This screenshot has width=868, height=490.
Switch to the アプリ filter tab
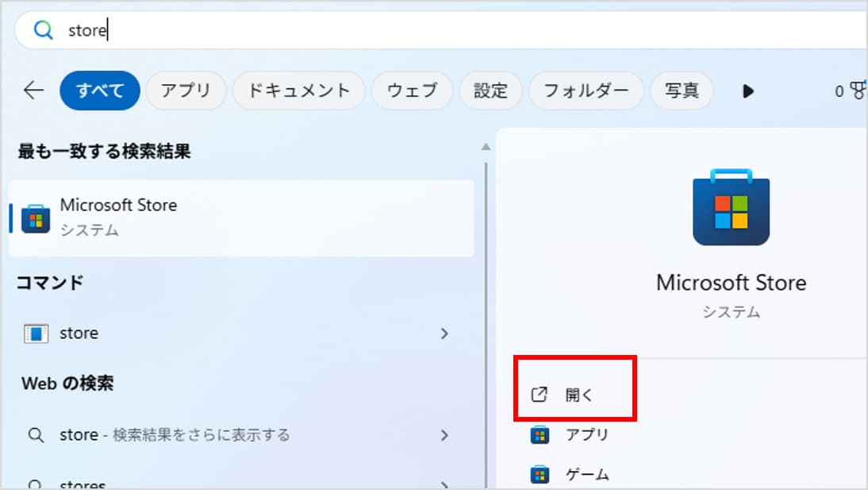click(x=186, y=91)
